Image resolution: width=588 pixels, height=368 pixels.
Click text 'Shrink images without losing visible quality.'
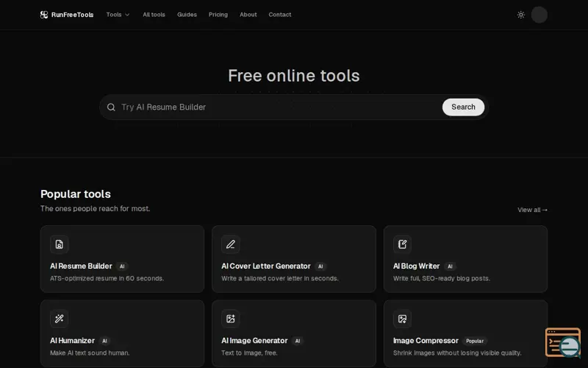(457, 353)
